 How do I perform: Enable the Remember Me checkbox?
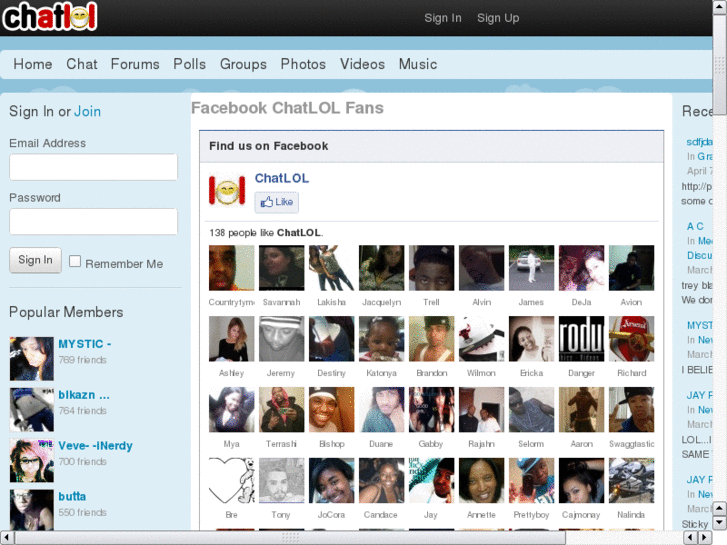[75, 261]
